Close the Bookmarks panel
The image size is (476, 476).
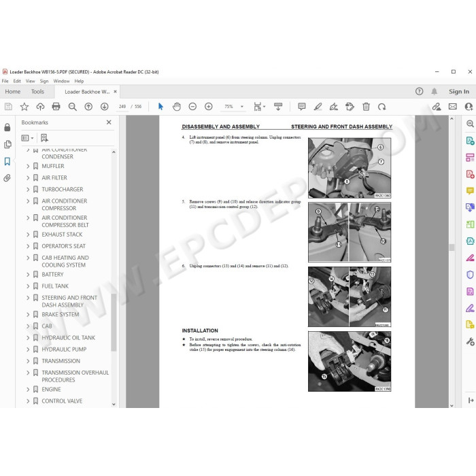pos(109,122)
